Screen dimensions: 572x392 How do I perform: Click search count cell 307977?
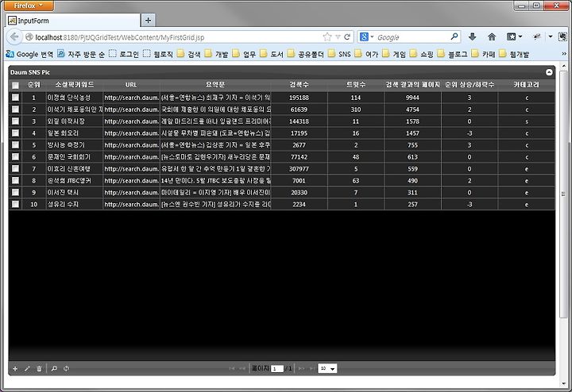point(300,169)
